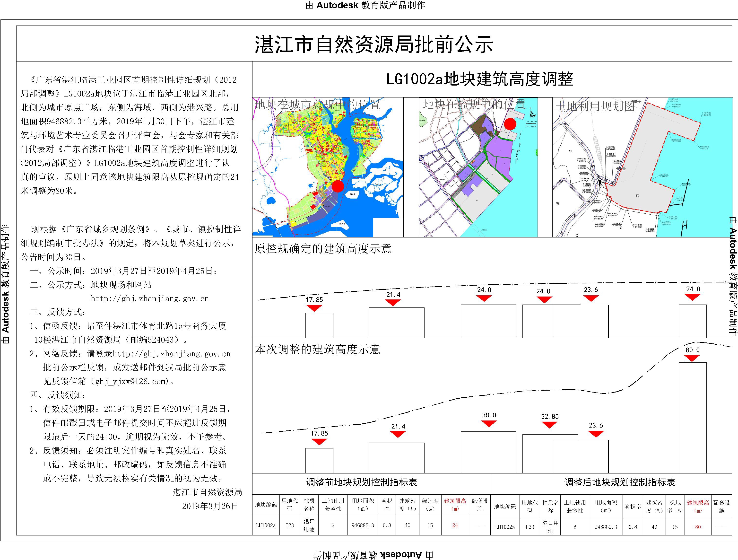Click the red 80 value in the after-adjustment table
The height and width of the screenshot is (560, 738).
698,527
